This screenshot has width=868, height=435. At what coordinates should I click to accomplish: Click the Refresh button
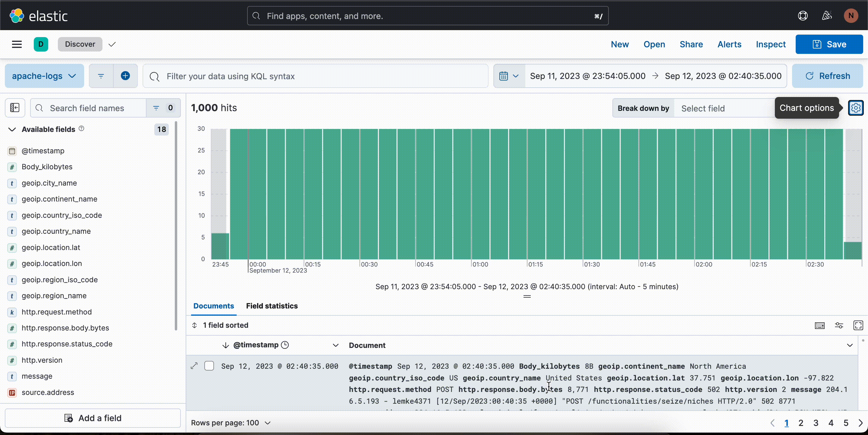tap(827, 76)
